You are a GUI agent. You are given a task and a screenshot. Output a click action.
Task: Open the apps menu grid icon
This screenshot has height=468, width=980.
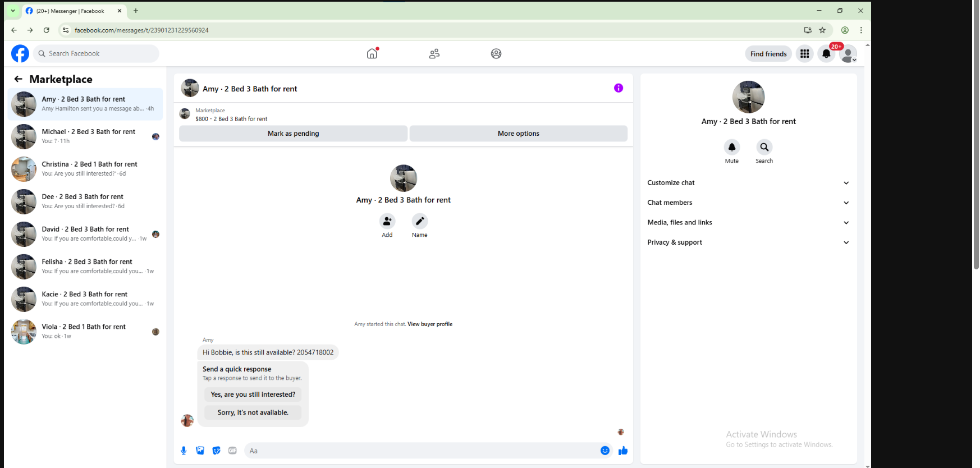(805, 54)
